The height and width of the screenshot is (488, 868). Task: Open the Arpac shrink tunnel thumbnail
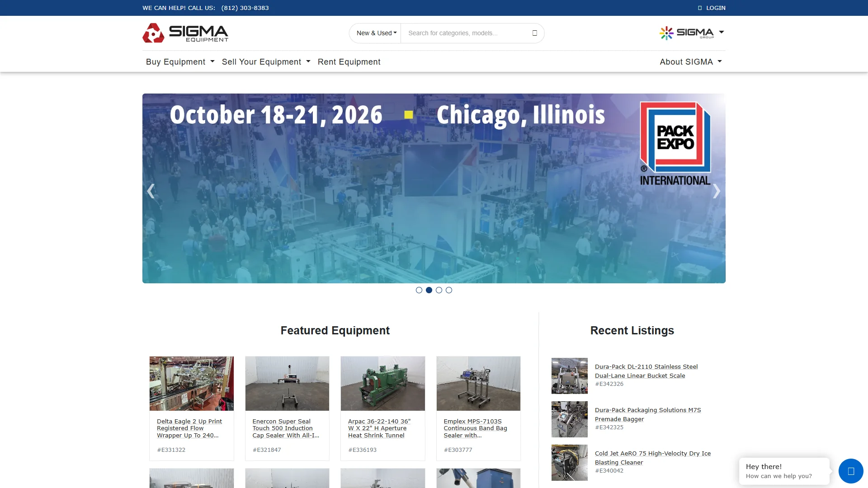(x=383, y=384)
